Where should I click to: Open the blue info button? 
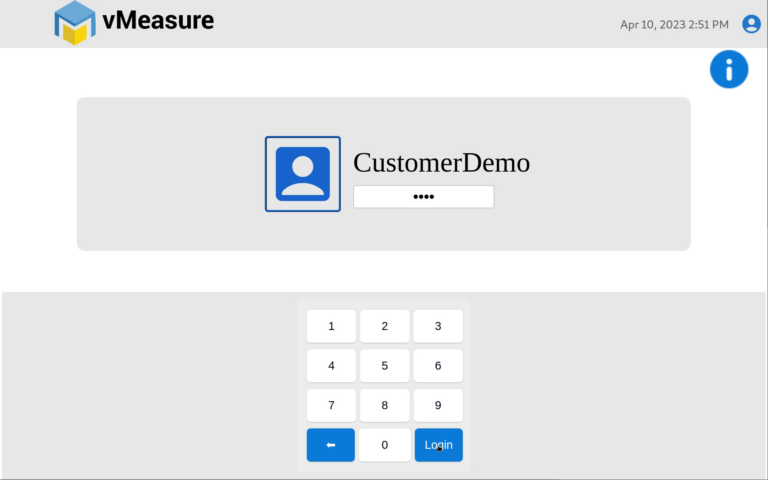pos(729,69)
